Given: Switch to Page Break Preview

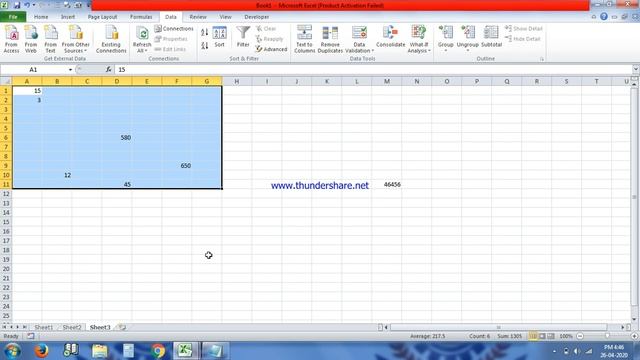Looking at the screenshot, I should (551, 336).
